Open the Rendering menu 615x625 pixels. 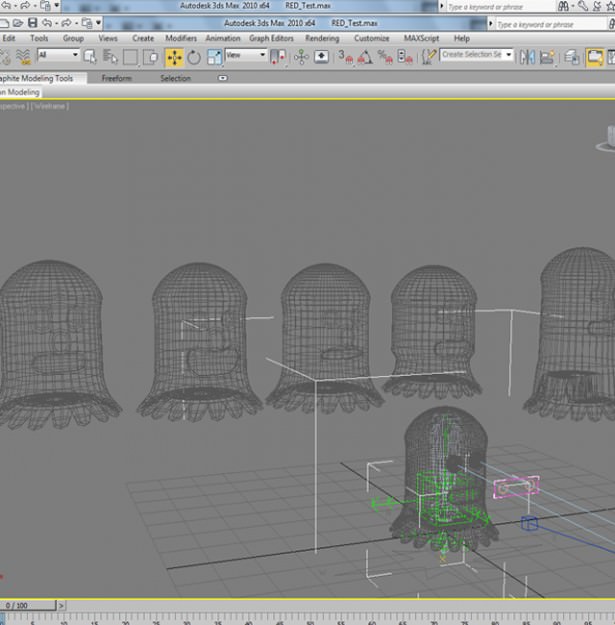322,38
